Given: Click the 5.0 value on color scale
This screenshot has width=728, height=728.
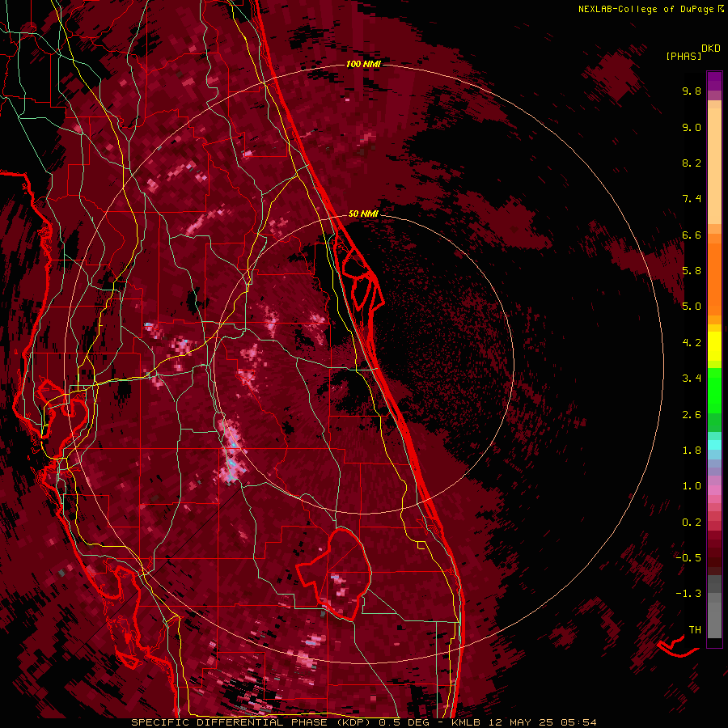Looking at the screenshot, I should coord(692,307).
